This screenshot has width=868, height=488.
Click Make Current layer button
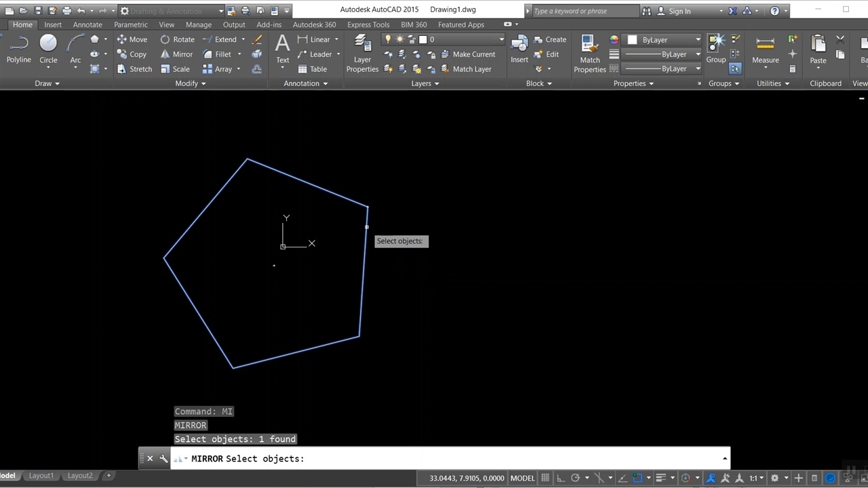[468, 54]
